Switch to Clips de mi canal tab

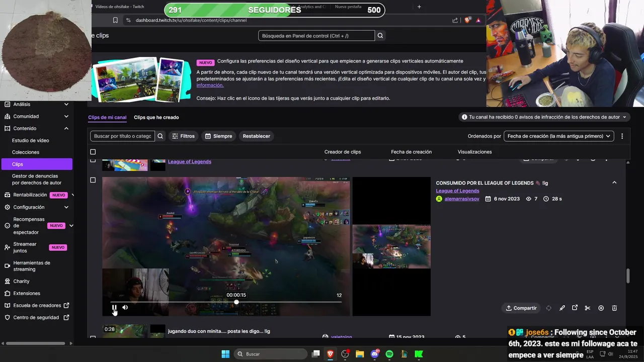point(107,117)
